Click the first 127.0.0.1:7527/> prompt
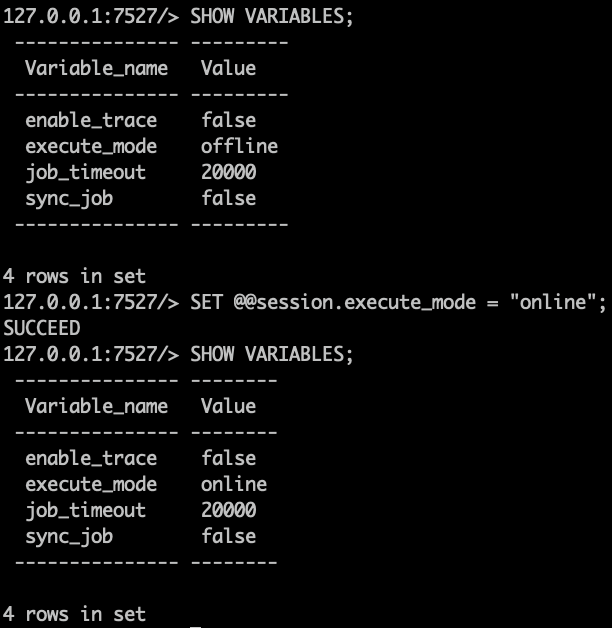Screen dimensions: 612x628 point(90,16)
